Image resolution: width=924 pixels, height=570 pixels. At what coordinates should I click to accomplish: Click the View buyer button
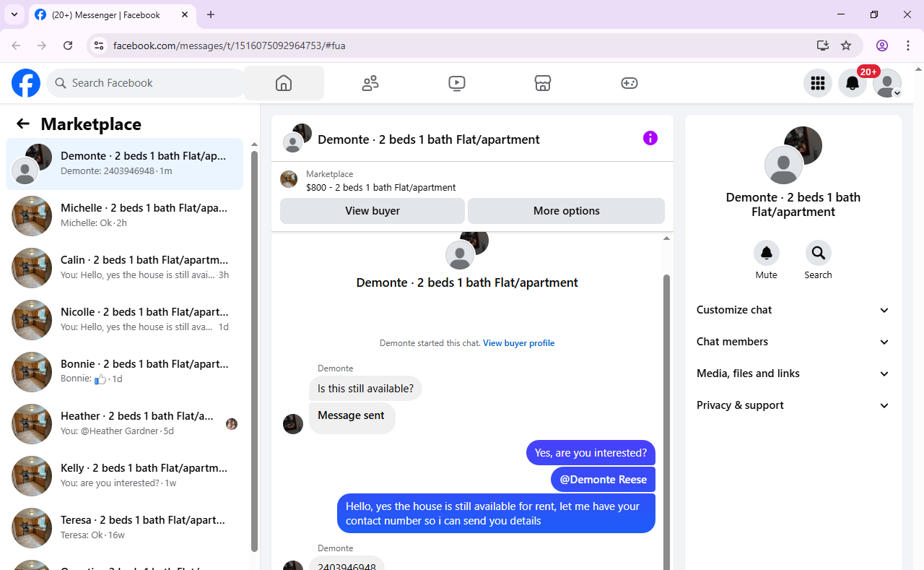372,211
